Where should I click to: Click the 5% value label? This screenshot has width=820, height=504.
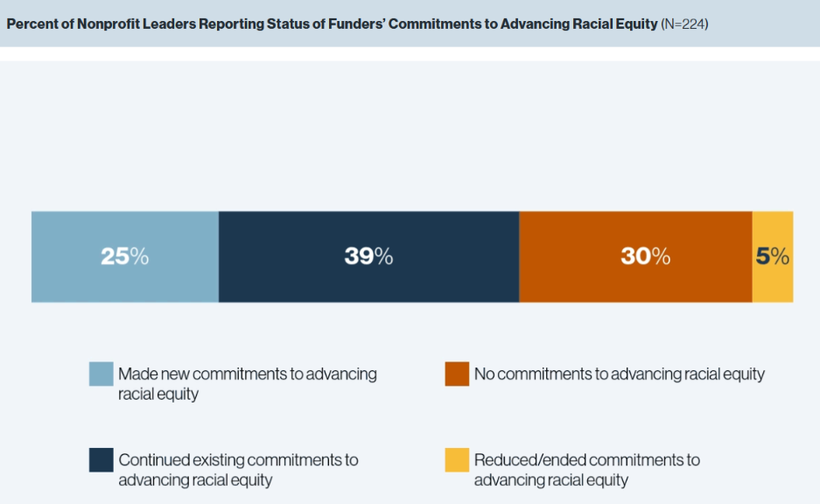tap(773, 256)
